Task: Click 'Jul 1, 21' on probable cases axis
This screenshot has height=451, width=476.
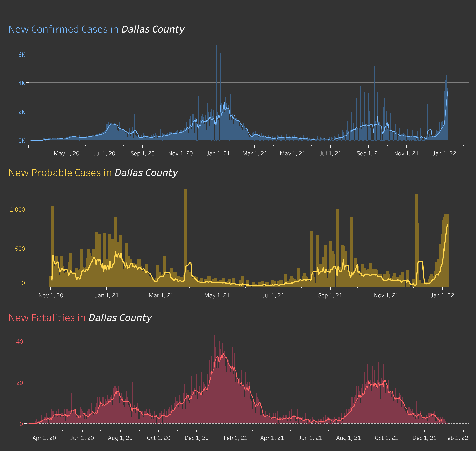Action: pos(273,295)
